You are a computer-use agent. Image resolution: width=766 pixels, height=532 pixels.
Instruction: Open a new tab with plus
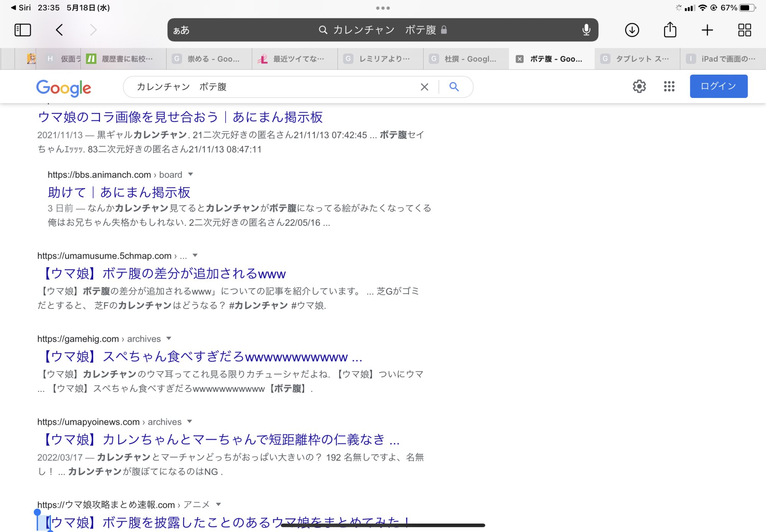pyautogui.click(x=707, y=30)
